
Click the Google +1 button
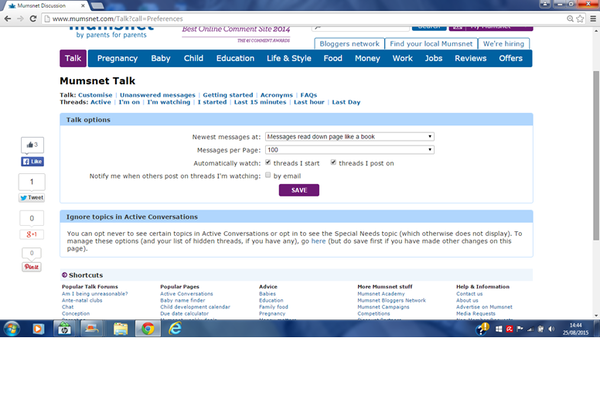coord(32,234)
